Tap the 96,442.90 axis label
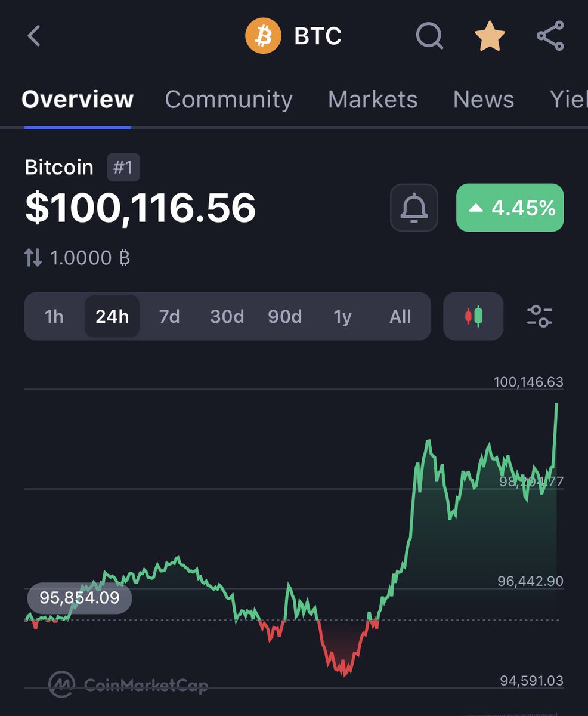588x716 pixels. (x=530, y=581)
